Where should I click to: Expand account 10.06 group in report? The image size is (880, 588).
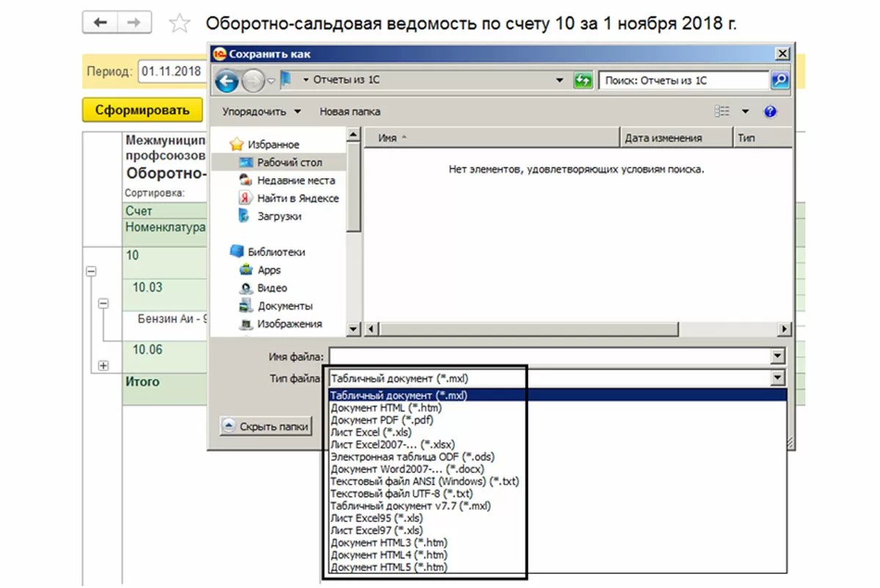[103, 365]
